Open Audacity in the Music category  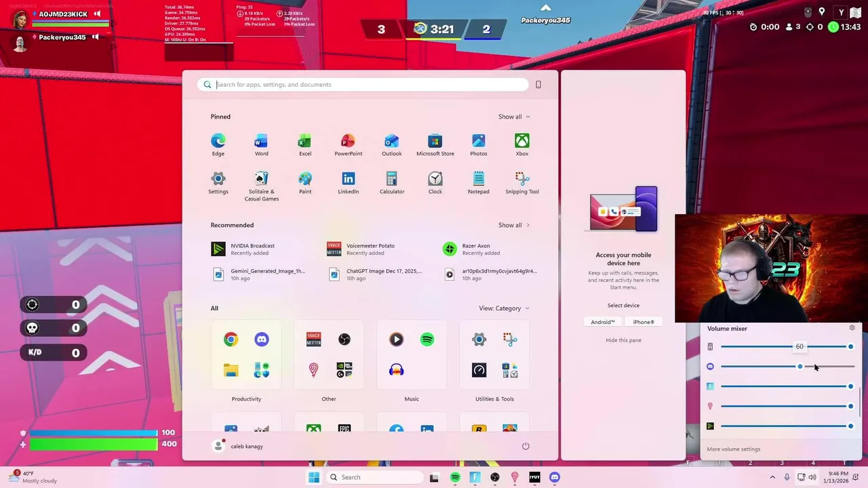pyautogui.click(x=396, y=370)
